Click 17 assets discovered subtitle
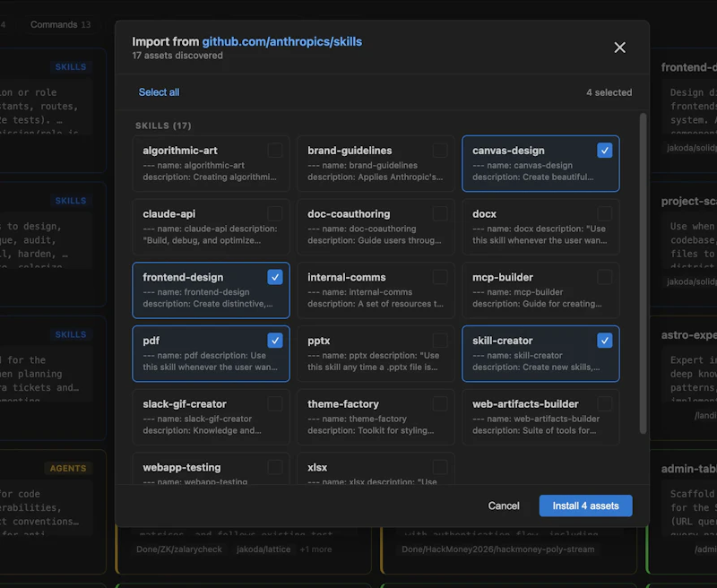Image resolution: width=717 pixels, height=588 pixels. point(177,56)
